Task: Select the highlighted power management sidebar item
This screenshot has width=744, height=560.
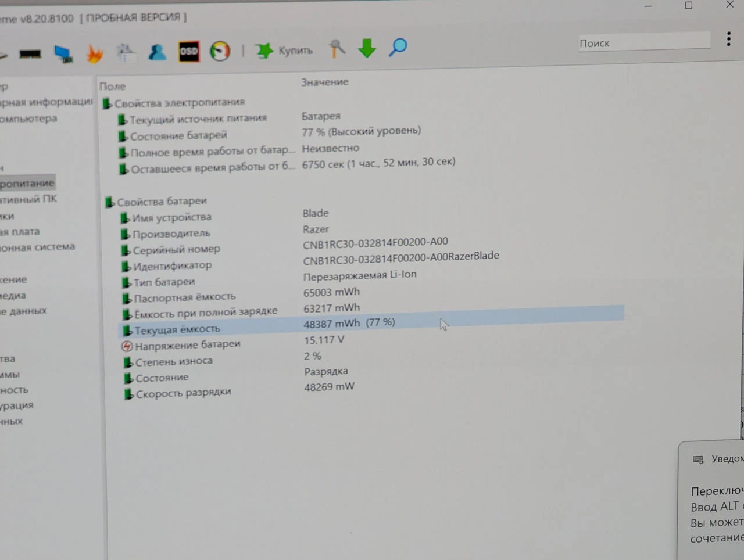Action: coord(27,183)
